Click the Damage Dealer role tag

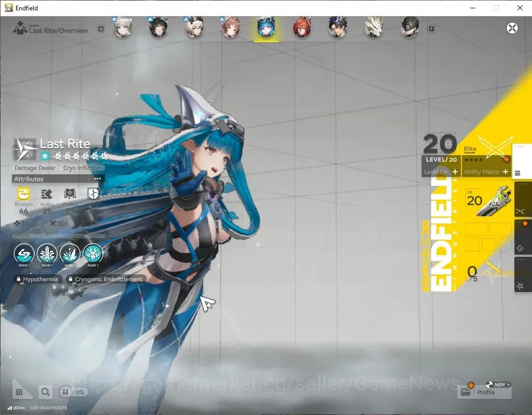35,168
